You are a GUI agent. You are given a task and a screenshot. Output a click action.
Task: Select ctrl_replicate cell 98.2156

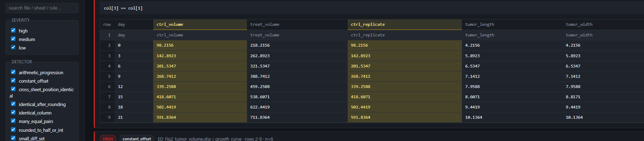pos(405,45)
